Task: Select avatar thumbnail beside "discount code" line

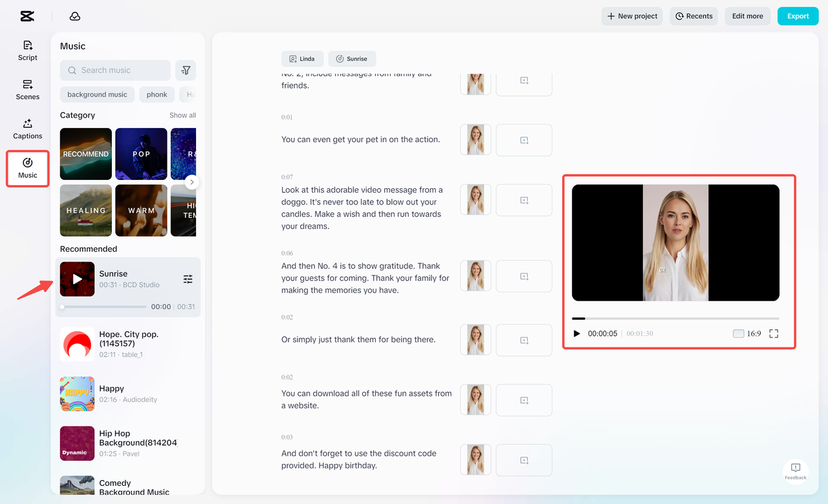Action: [475, 460]
